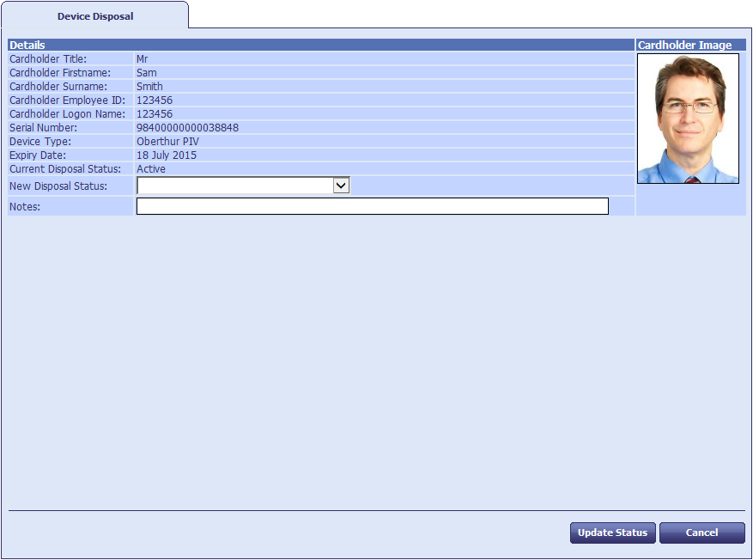Click the Device Disposal tab
The width and height of the screenshot is (753, 560).
[x=94, y=16]
